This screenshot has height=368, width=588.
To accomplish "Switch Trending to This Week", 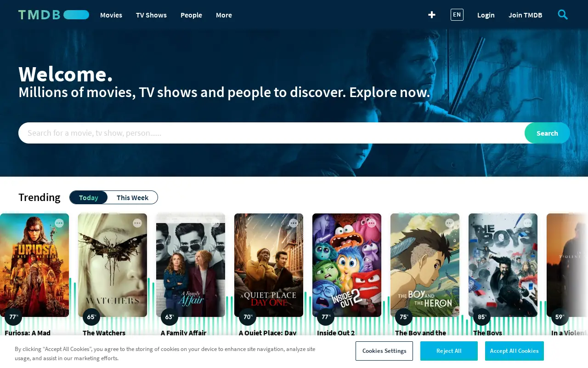I will 132,197.
